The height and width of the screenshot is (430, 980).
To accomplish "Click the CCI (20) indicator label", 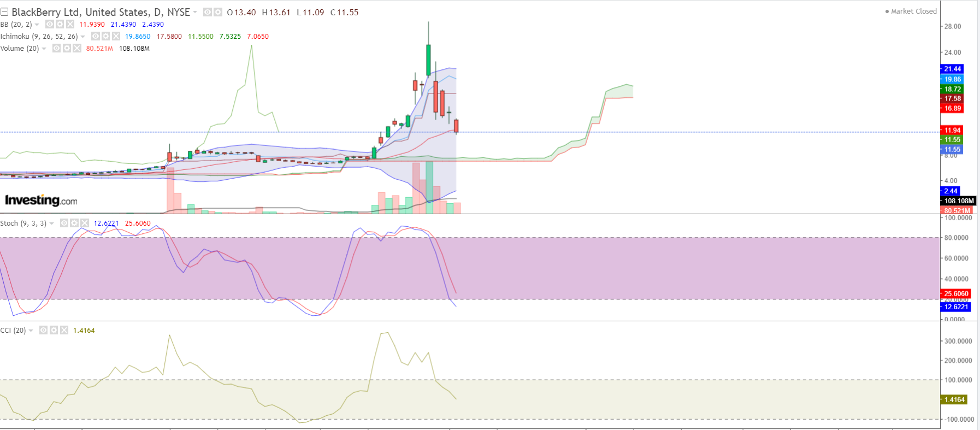I will coord(13,331).
